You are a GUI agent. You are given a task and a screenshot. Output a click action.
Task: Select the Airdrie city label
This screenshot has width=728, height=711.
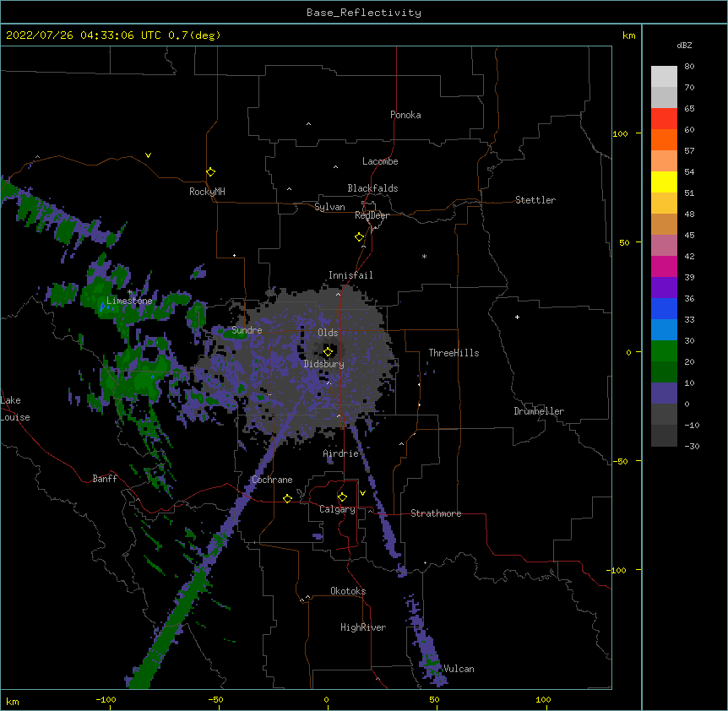click(341, 453)
